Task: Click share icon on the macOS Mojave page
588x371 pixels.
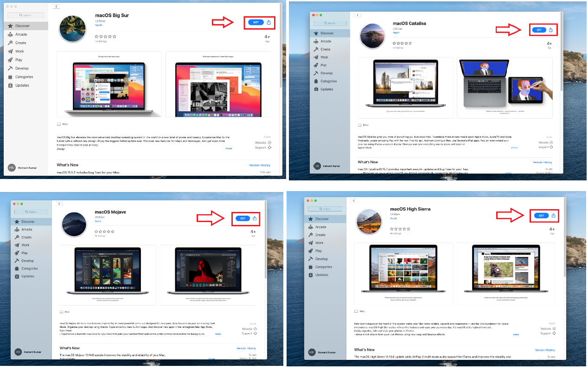Action: pyautogui.click(x=255, y=218)
